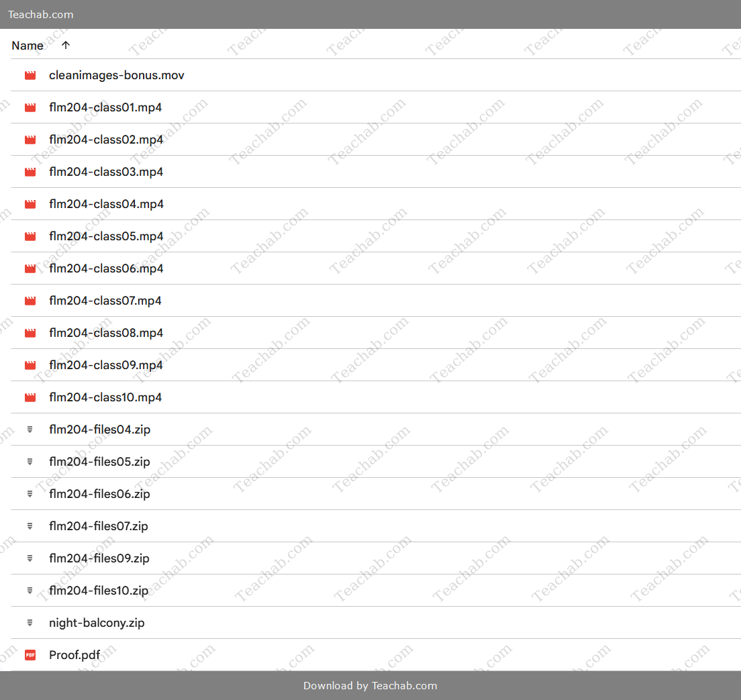The width and height of the screenshot is (741, 700).
Task: Open the flm204-class08.mp4 file
Action: point(106,333)
